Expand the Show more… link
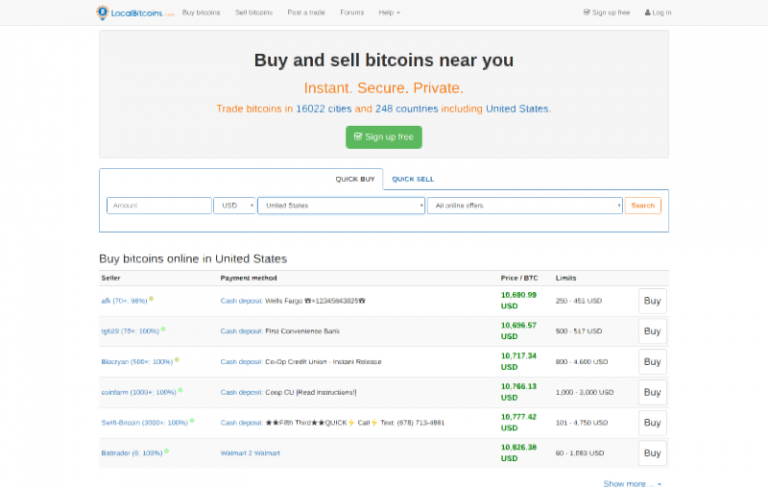768x489 pixels. (x=632, y=484)
